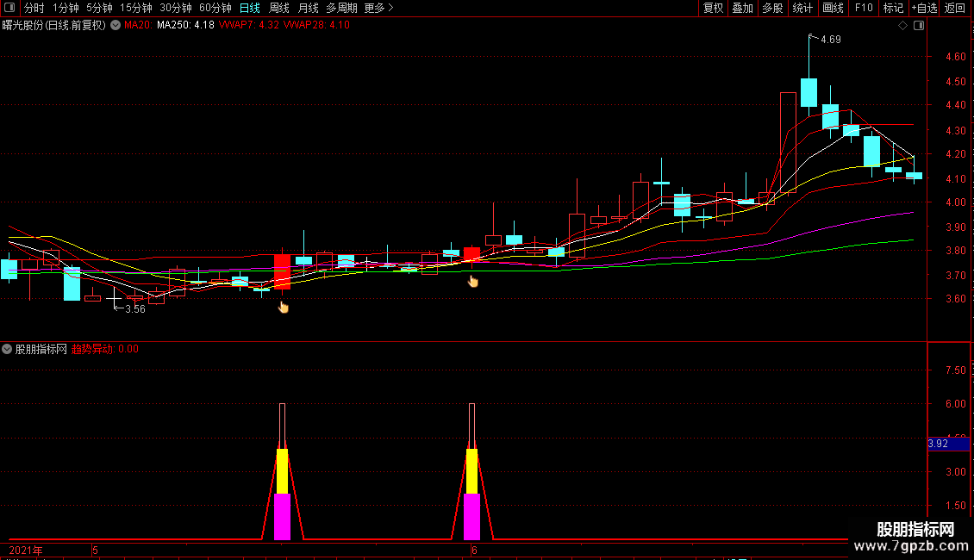Click the hand signal icon under first red candle

coord(284,307)
